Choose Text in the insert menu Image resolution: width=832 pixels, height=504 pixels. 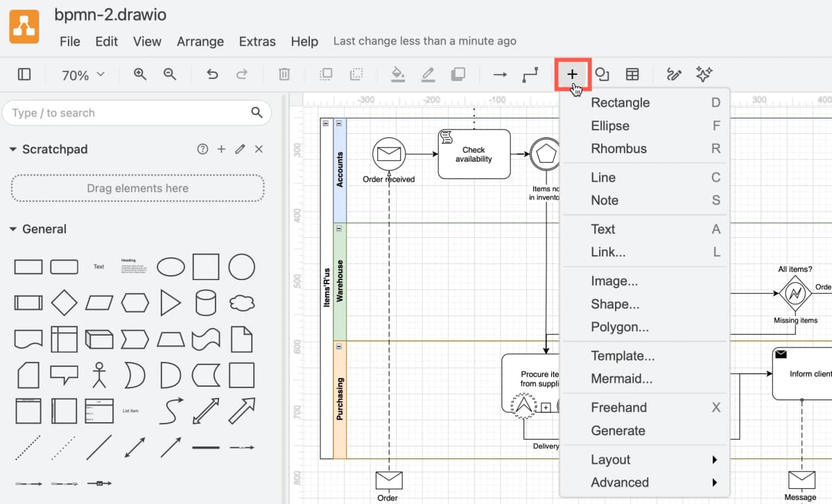click(644, 229)
